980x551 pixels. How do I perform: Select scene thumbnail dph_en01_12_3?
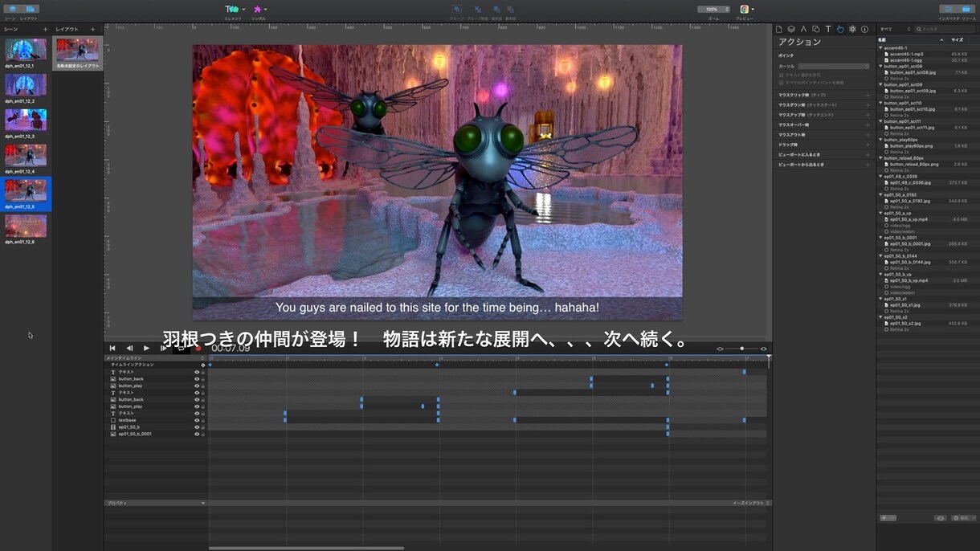(x=26, y=120)
